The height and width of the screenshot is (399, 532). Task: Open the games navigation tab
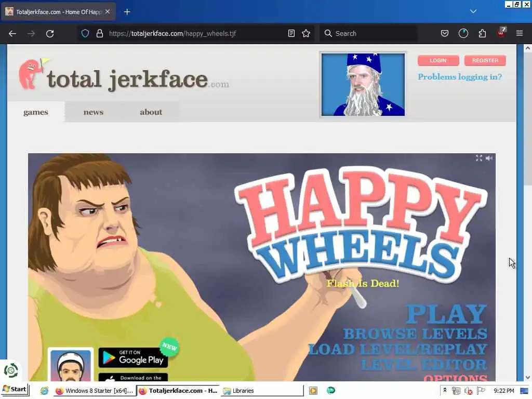[36, 112]
